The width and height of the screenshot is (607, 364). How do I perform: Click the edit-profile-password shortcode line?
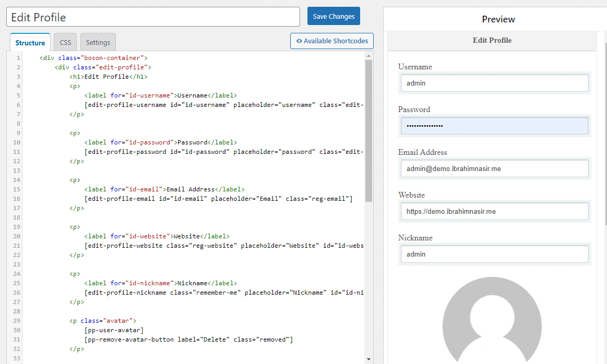tap(224, 152)
